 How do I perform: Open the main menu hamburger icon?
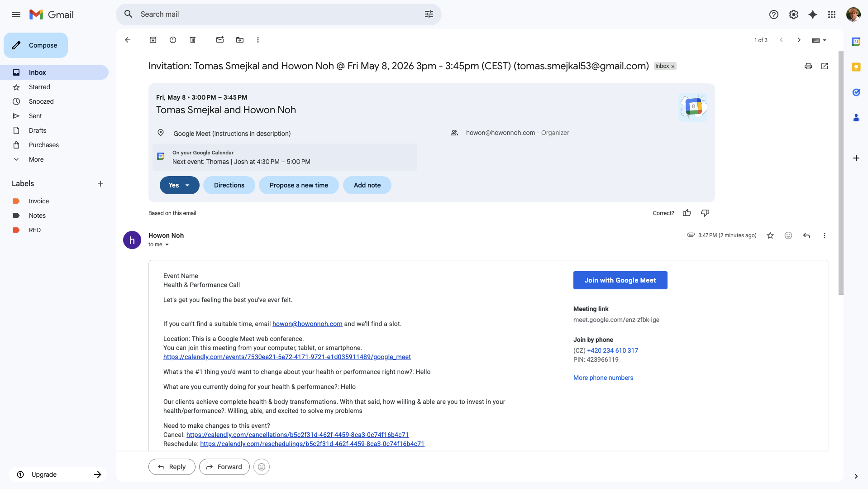[16, 14]
